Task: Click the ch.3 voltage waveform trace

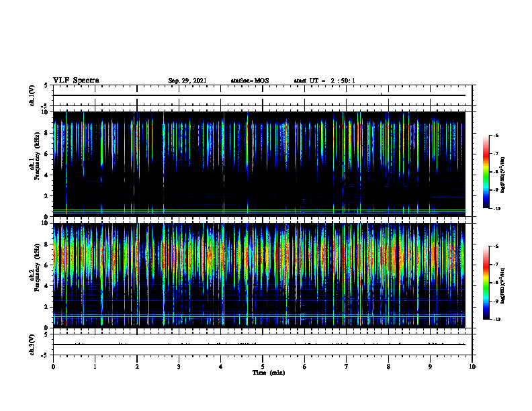Action: [x=259, y=345]
